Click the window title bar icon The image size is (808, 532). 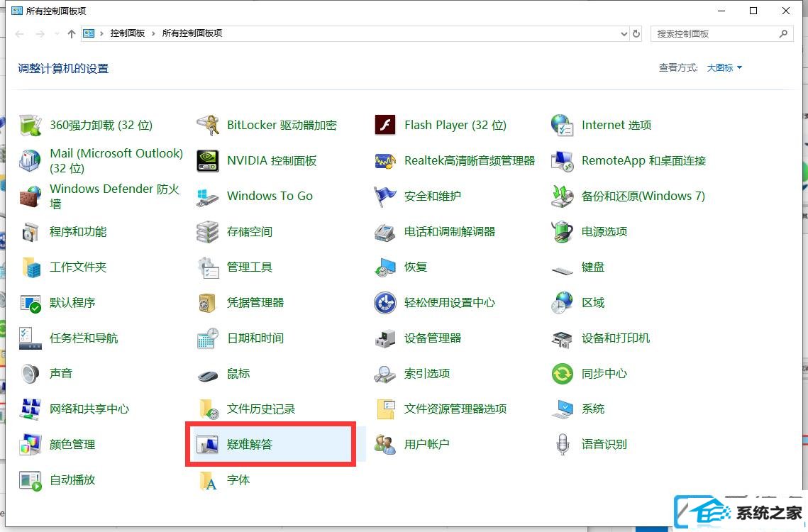point(17,11)
